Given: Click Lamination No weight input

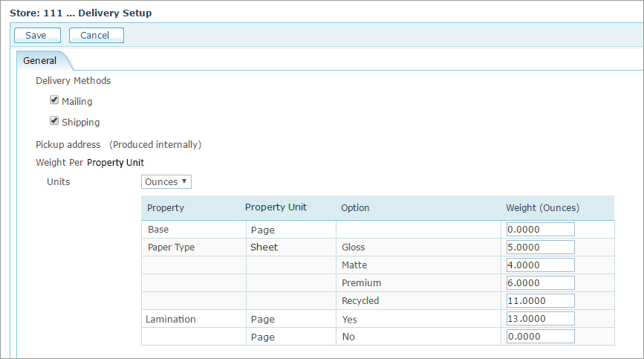Looking at the screenshot, I should click(540, 337).
